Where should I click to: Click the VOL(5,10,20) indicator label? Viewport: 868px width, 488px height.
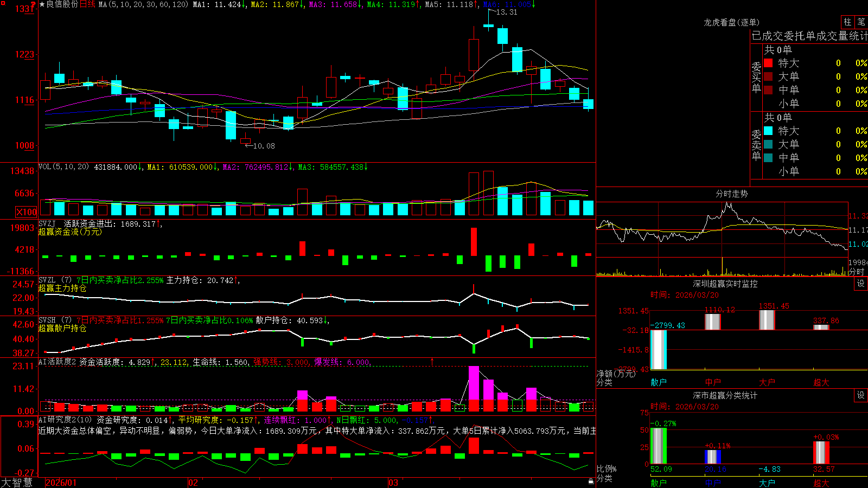(x=63, y=167)
